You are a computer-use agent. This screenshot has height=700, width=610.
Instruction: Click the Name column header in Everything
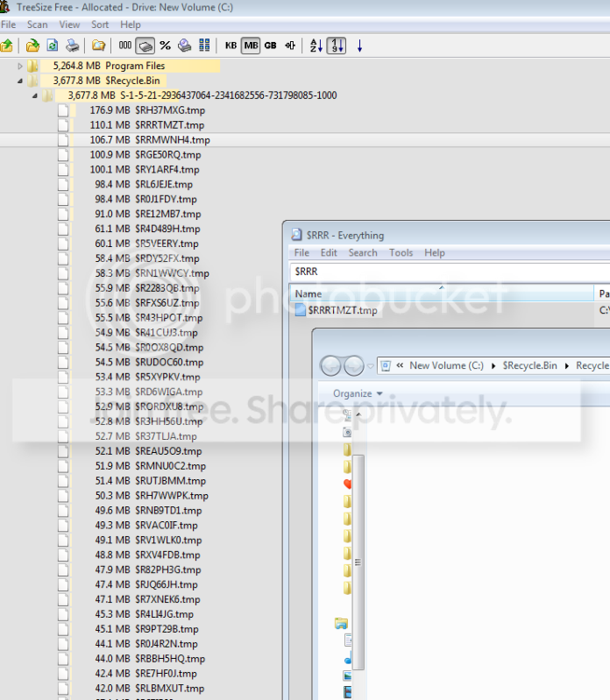tap(442, 293)
